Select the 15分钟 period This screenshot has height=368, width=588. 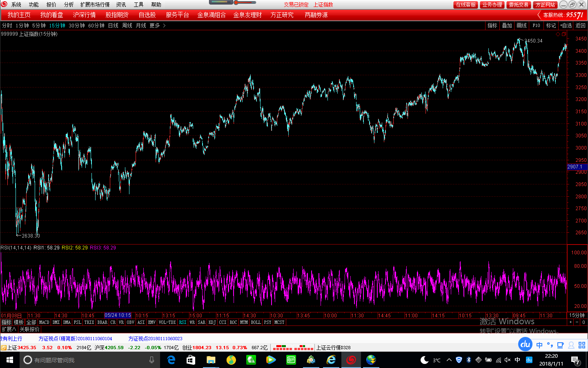tap(57, 25)
